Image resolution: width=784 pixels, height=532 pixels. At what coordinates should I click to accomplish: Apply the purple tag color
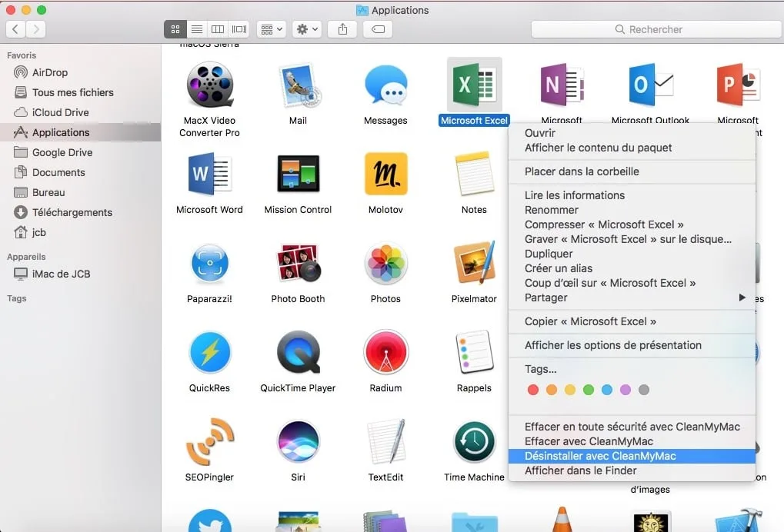[x=625, y=390]
